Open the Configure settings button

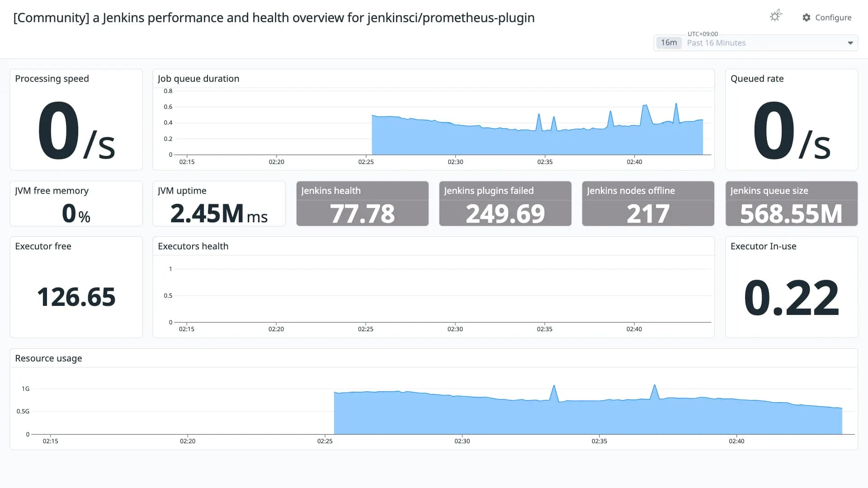827,17
